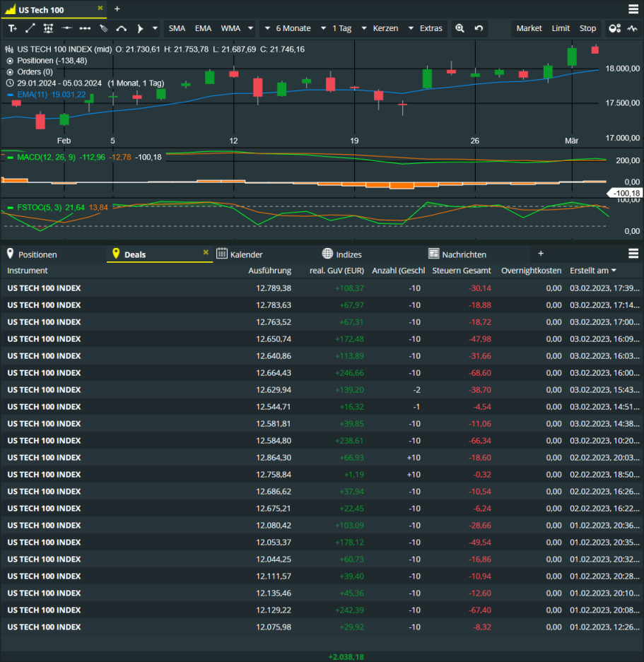Click the +242,39 profit value
Screen dimensions: 644x662
[x=349, y=610]
